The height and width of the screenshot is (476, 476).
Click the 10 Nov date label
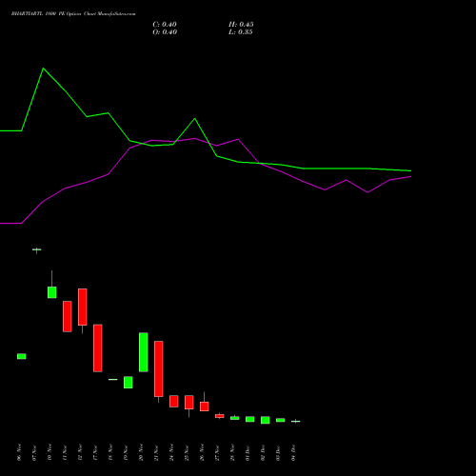point(50,452)
